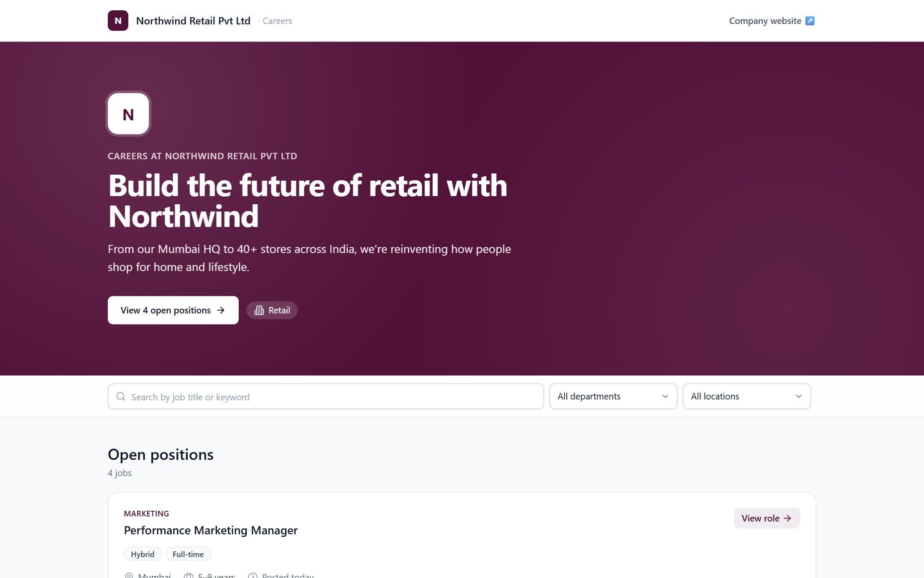Viewport: 924px width, 578px height.
Task: Click Northwind Retail Pvt Ltd header name
Action: [x=193, y=21]
